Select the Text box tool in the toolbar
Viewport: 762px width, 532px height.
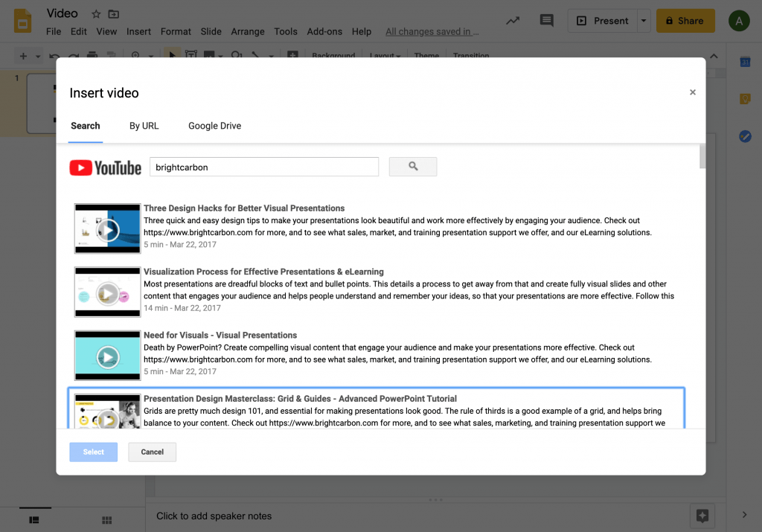(x=190, y=56)
